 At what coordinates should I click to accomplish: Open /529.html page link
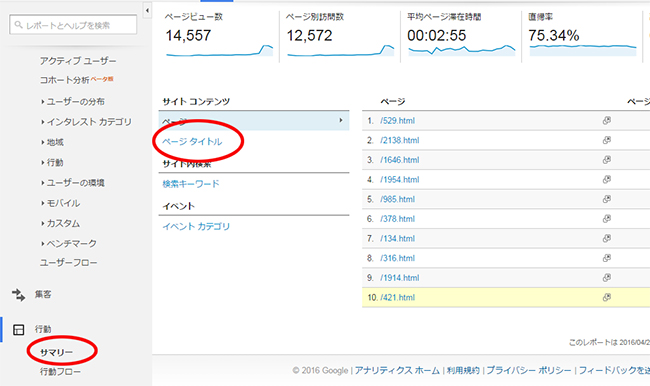(x=397, y=121)
